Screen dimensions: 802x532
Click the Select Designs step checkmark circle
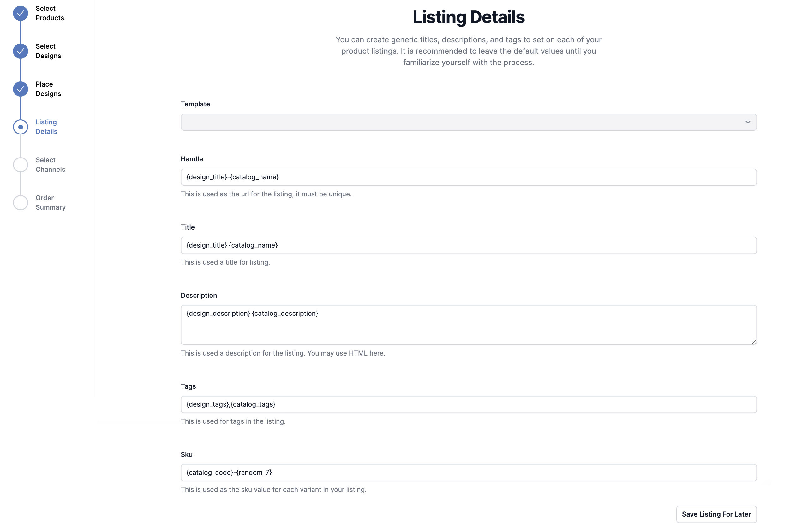[x=20, y=51]
